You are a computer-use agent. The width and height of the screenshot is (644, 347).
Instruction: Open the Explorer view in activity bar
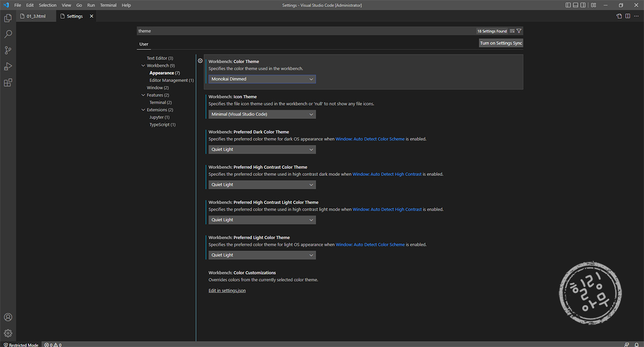pyautogui.click(x=8, y=18)
